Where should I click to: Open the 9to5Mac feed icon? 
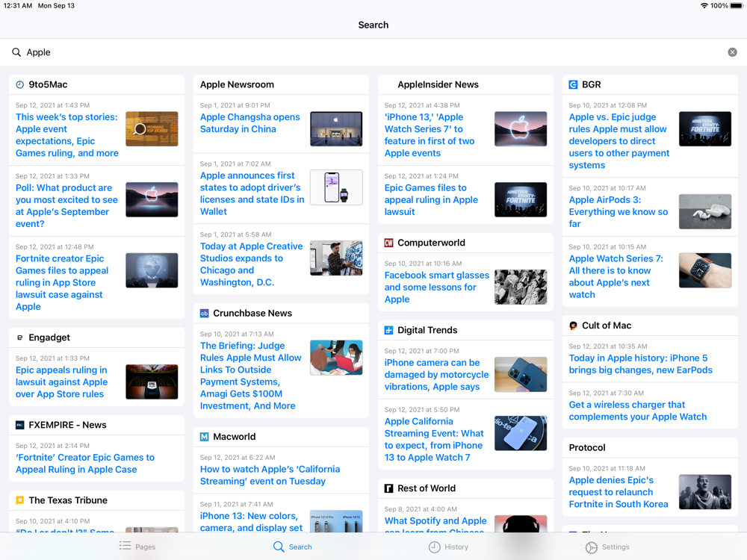pyautogui.click(x=20, y=85)
